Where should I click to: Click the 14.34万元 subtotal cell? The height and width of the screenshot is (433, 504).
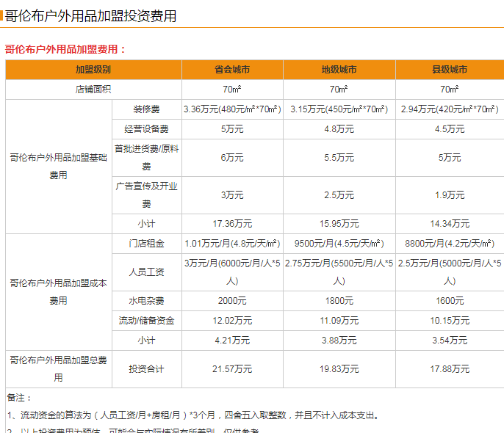pos(450,224)
